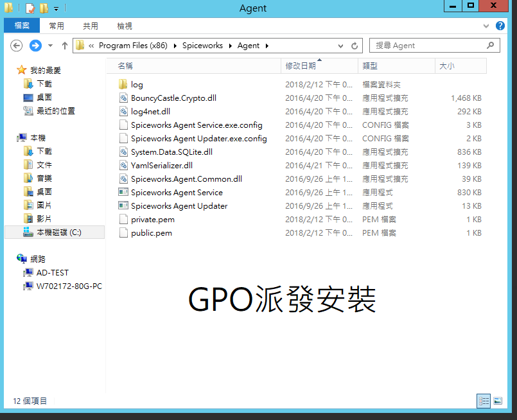Viewport: 517px width, 420px height.
Task: Click 我的最愛 favorites star icon
Action: 21,69
